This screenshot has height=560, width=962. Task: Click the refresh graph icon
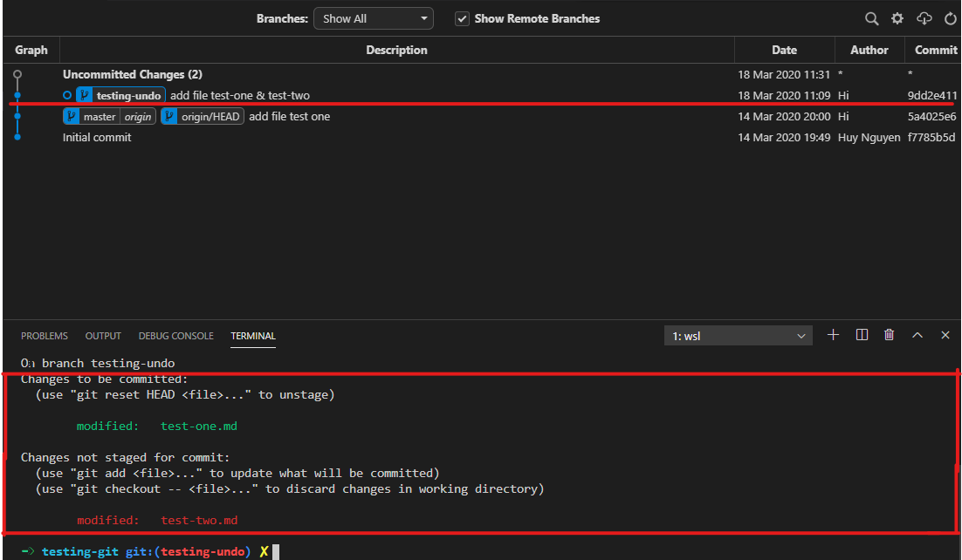click(951, 18)
